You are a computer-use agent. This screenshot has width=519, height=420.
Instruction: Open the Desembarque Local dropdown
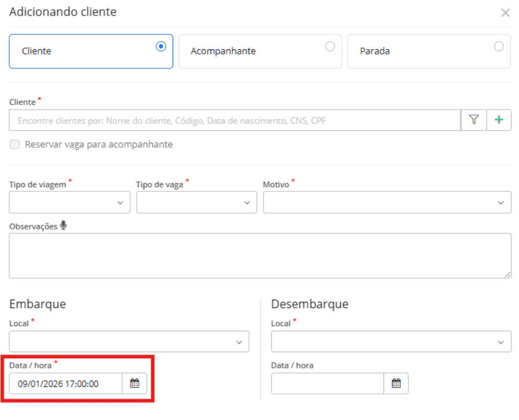(391, 342)
